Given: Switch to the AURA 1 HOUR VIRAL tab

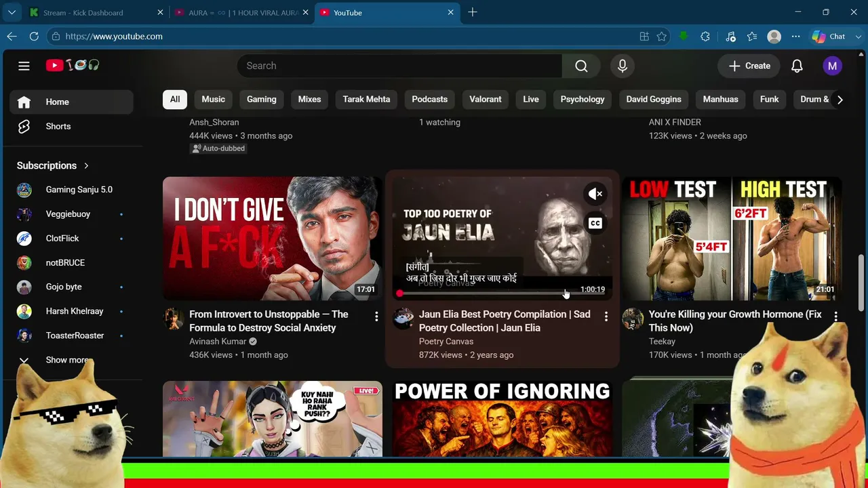Looking at the screenshot, I should coord(242,12).
